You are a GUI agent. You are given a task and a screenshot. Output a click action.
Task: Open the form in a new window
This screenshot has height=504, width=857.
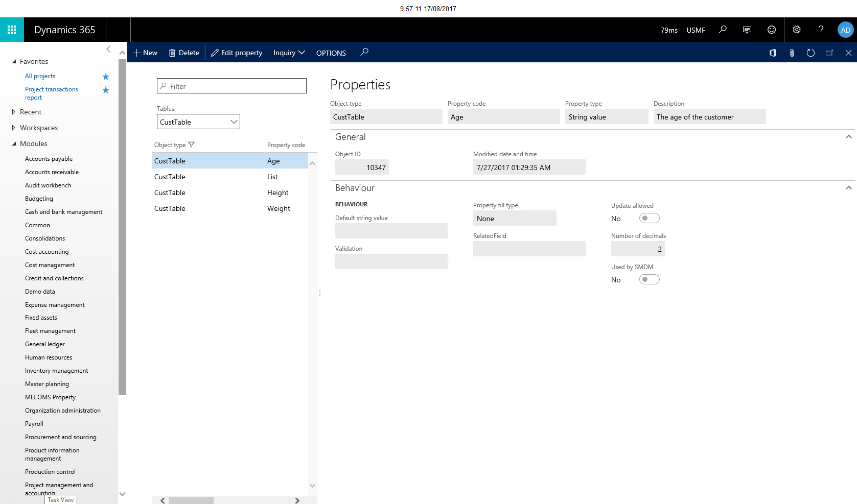coord(829,53)
